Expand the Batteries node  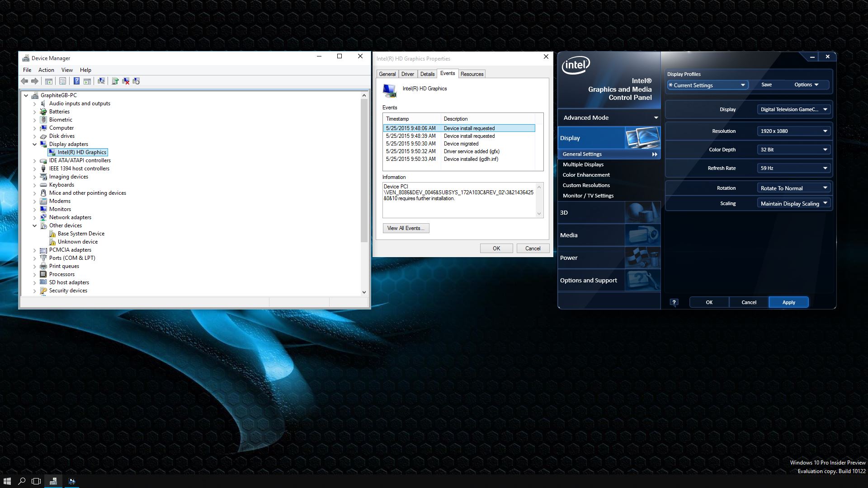click(34, 112)
